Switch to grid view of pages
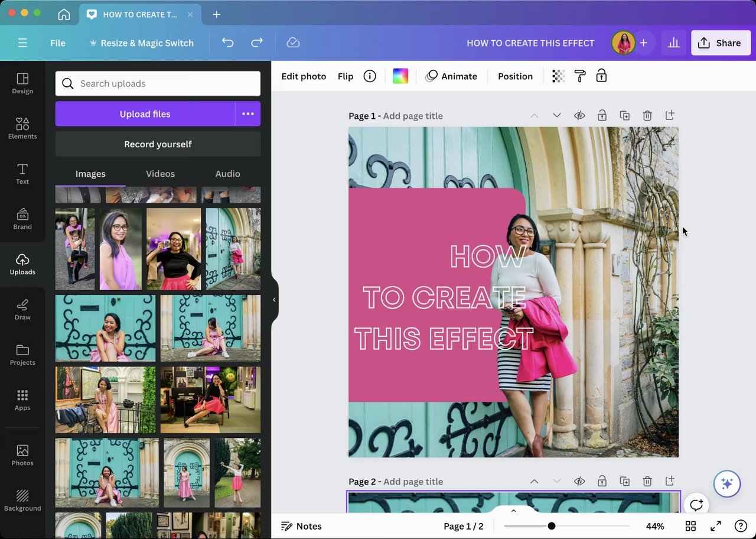The width and height of the screenshot is (756, 539). click(690, 526)
